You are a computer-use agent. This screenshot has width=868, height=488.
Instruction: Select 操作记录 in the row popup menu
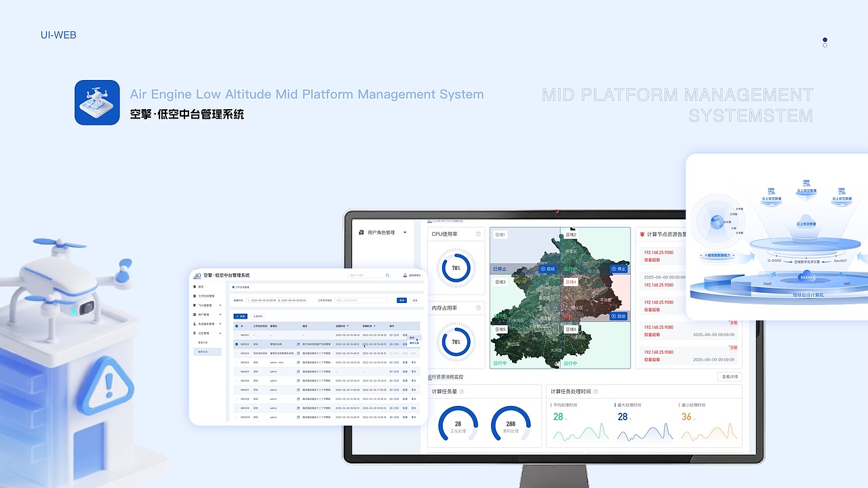coord(414,343)
